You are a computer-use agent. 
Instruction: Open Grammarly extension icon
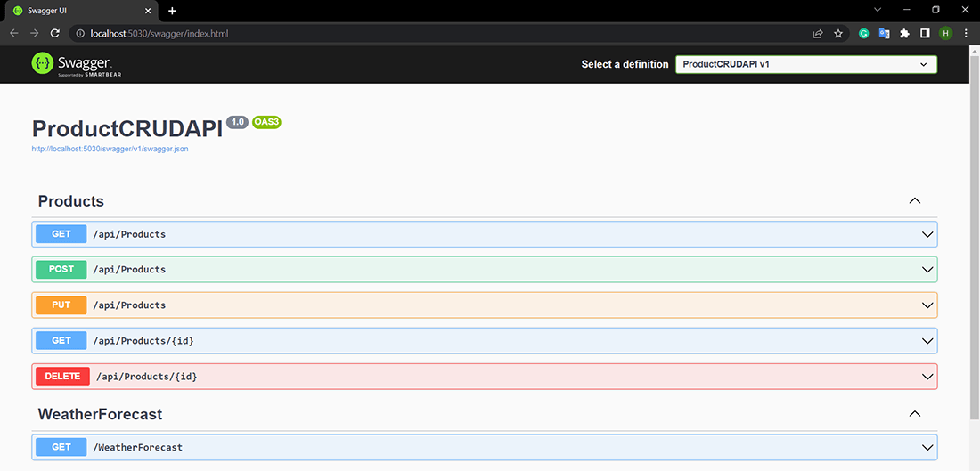[x=864, y=34]
